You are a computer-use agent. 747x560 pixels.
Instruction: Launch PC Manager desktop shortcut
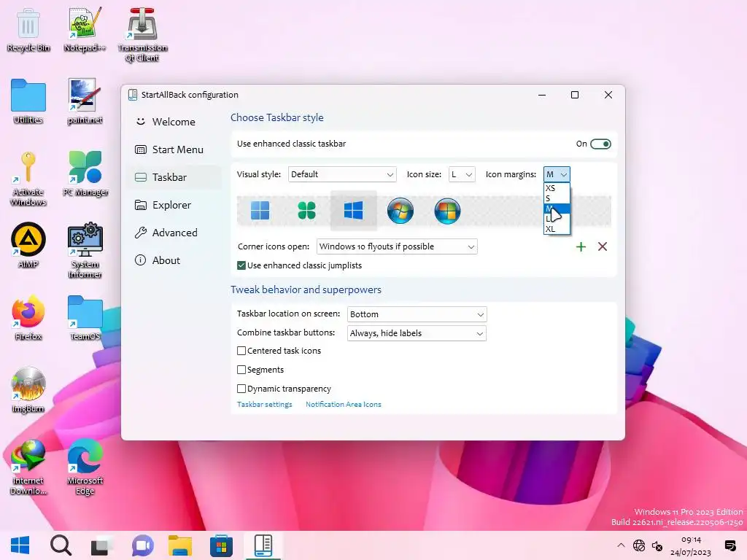(85, 174)
